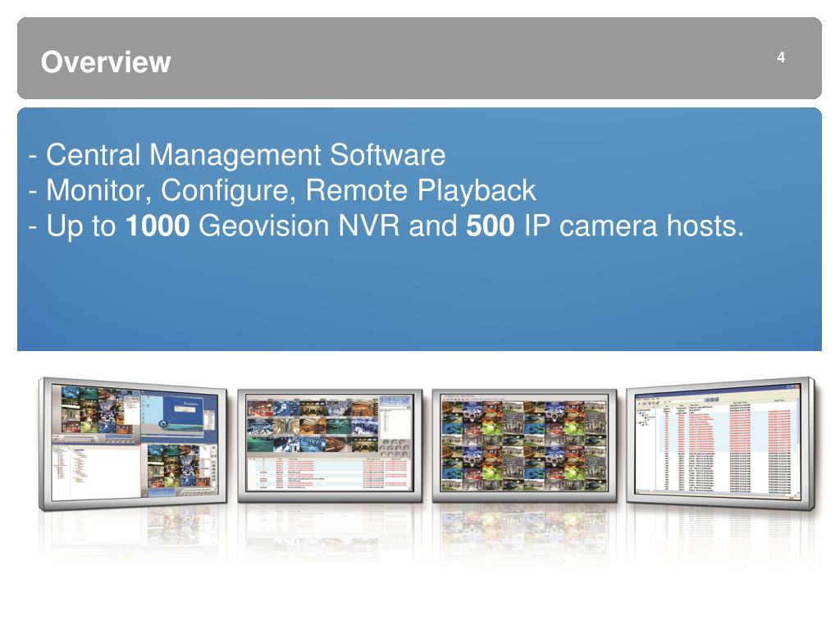The width and height of the screenshot is (840, 630).
Task: Click the bold 1000 number
Action: pos(157,226)
